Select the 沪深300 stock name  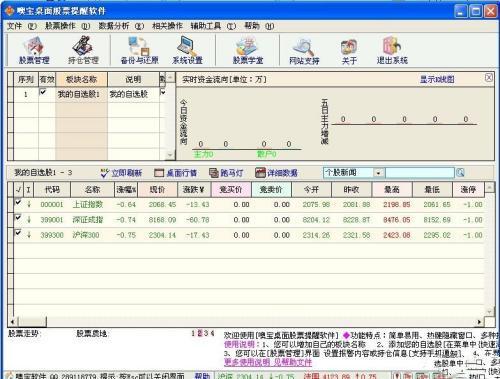tap(86, 235)
